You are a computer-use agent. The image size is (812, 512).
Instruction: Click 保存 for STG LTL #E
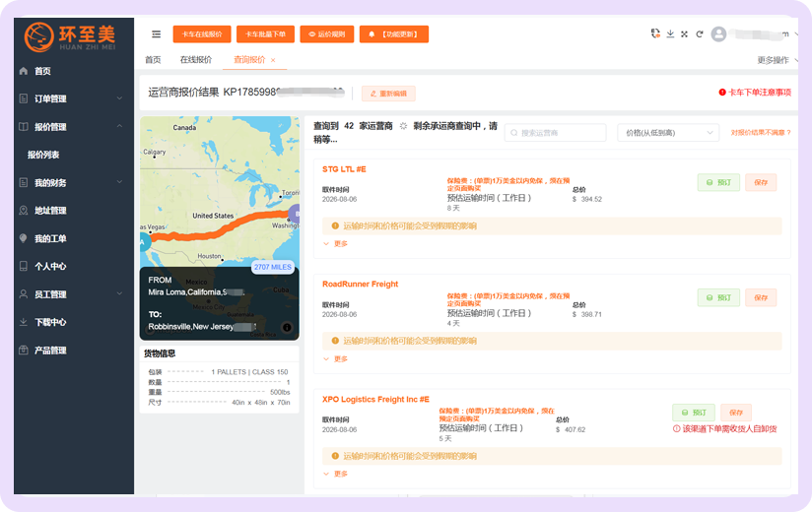coord(761,182)
